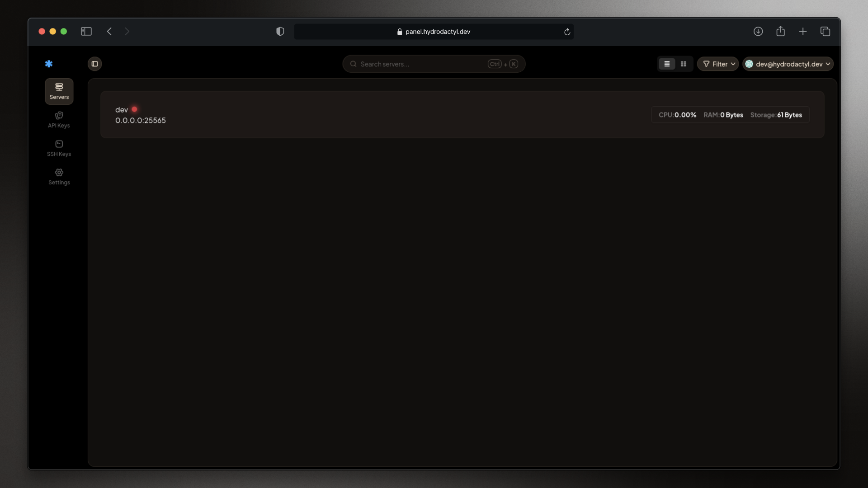Click the user avatar icon
Viewport: 868px width, 488px height.
click(x=750, y=64)
